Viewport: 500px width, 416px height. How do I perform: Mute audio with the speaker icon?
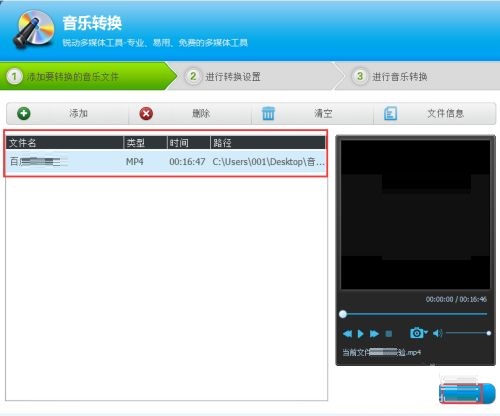437,333
